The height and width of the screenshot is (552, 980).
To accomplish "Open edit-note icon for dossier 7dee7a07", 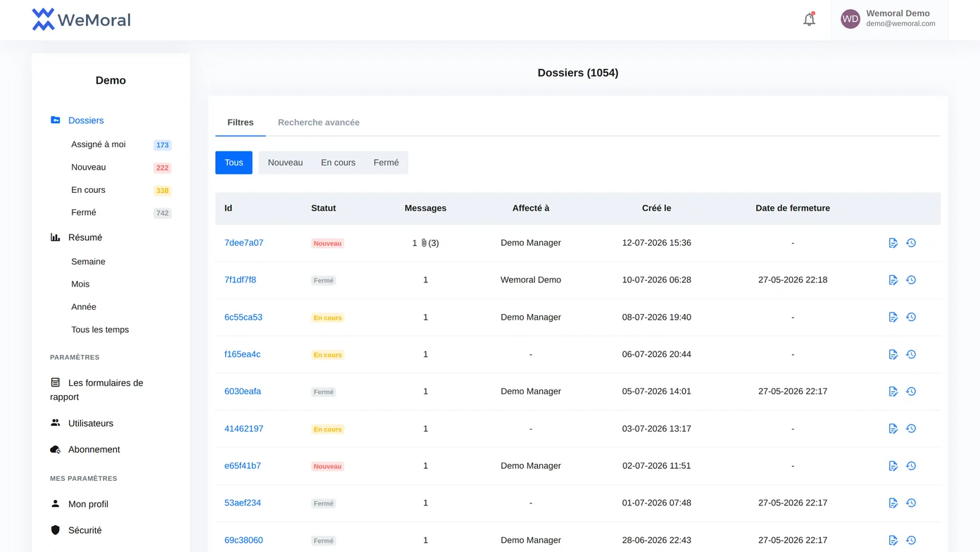I will point(893,243).
